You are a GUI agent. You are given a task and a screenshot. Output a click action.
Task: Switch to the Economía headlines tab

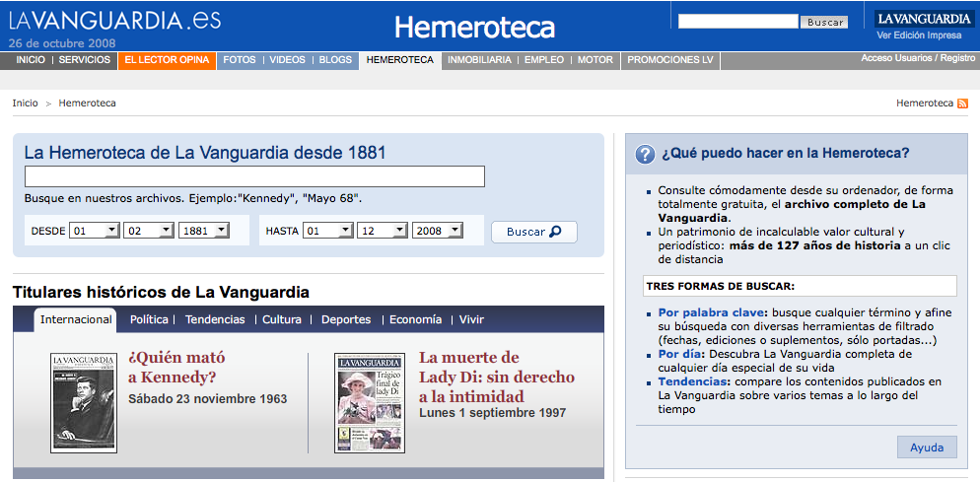point(416,319)
